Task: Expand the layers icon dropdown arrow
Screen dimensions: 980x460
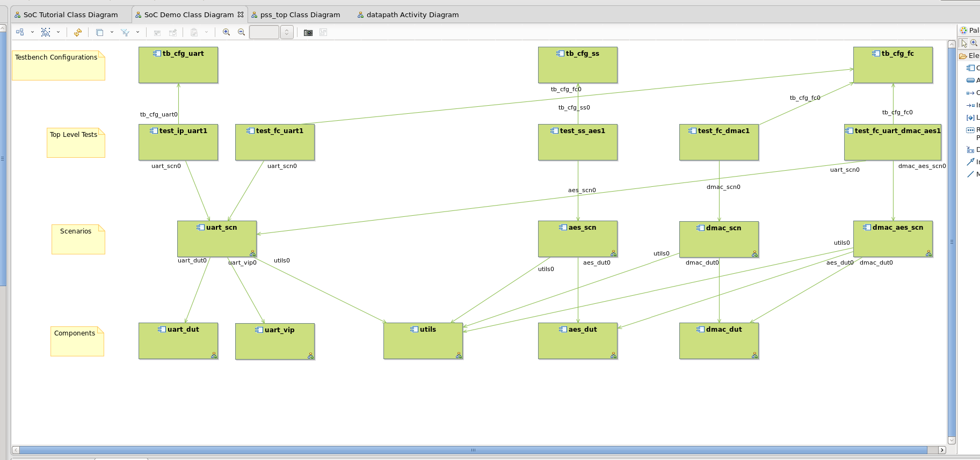Action: tap(112, 32)
